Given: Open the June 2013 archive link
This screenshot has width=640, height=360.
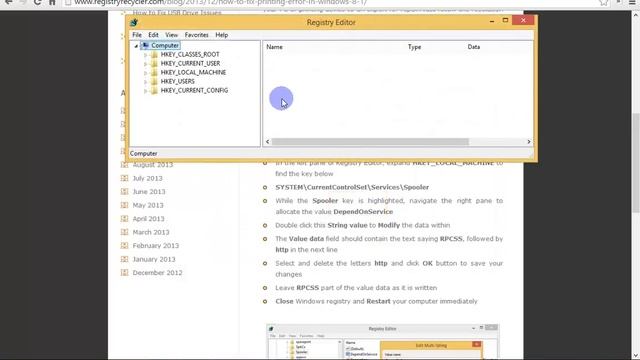Looking at the screenshot, I should [149, 192].
